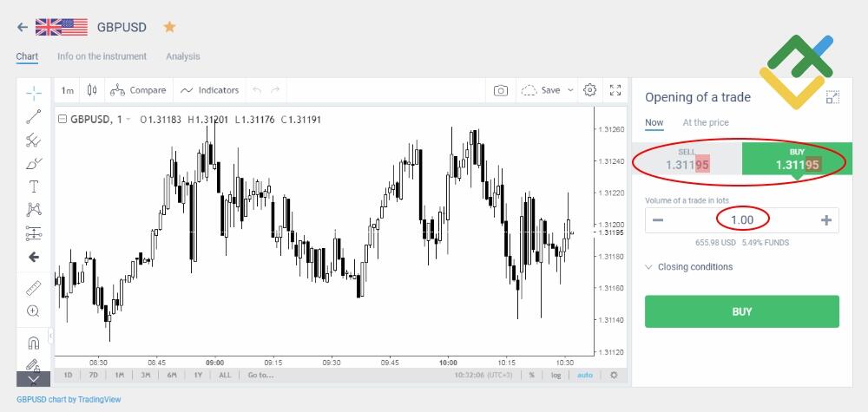The width and height of the screenshot is (868, 412).
Task: Set the date range to 6M
Action: (x=172, y=375)
